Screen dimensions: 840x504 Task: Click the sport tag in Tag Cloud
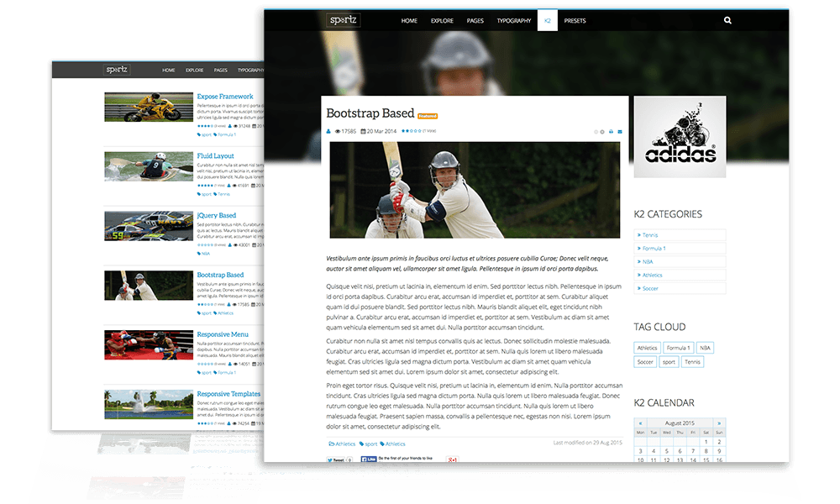click(669, 362)
